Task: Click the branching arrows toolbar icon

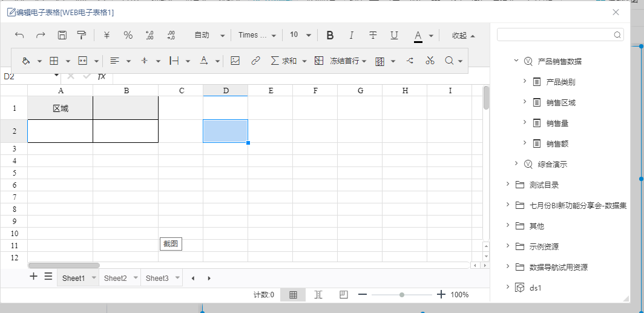Action: click(410, 61)
